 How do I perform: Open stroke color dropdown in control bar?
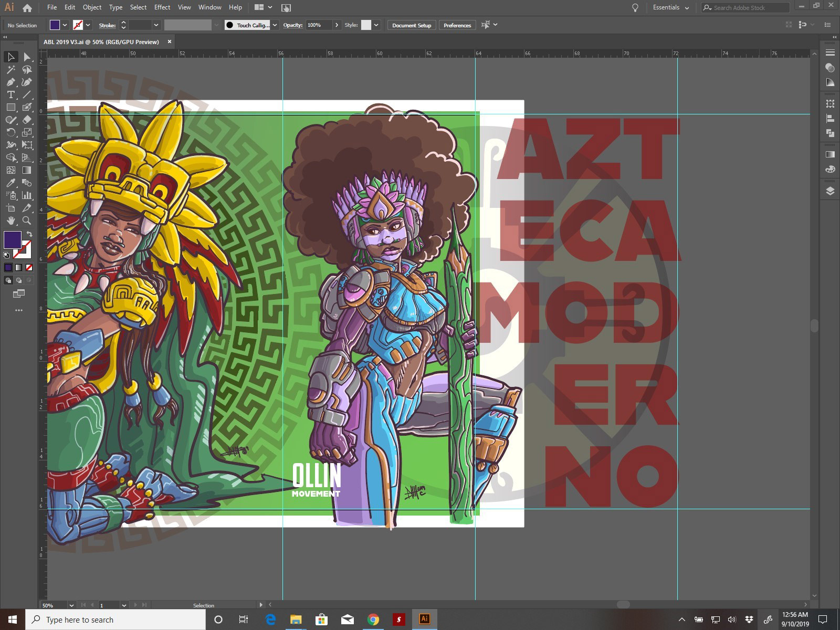88,25
